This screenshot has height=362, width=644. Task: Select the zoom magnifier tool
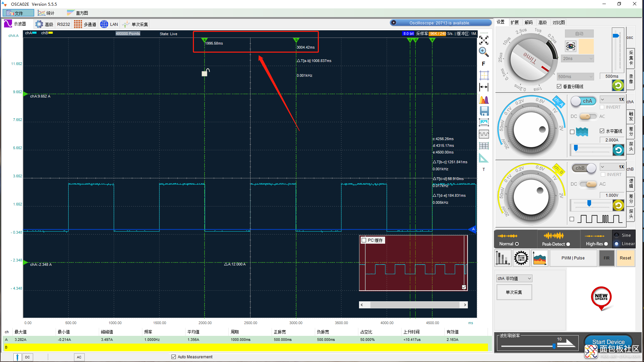[x=484, y=52]
